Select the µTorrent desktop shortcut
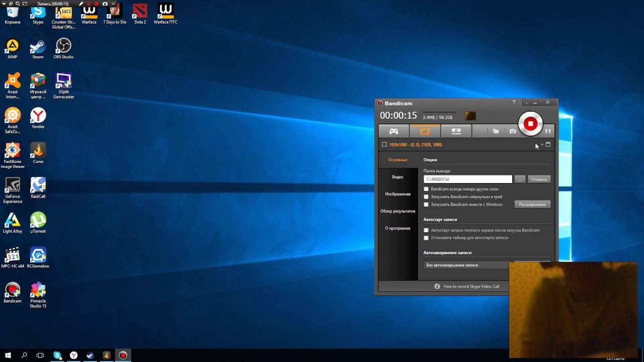Viewport: 644px width, 362px height. tap(38, 223)
